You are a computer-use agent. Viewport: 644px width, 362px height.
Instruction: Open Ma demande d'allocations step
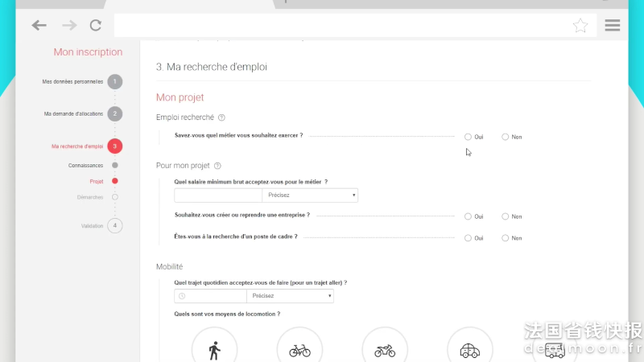point(73,113)
